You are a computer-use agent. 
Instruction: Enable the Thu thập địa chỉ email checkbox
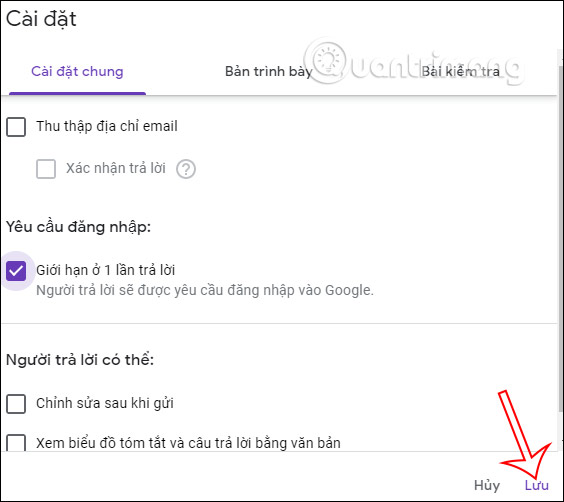tap(16, 127)
